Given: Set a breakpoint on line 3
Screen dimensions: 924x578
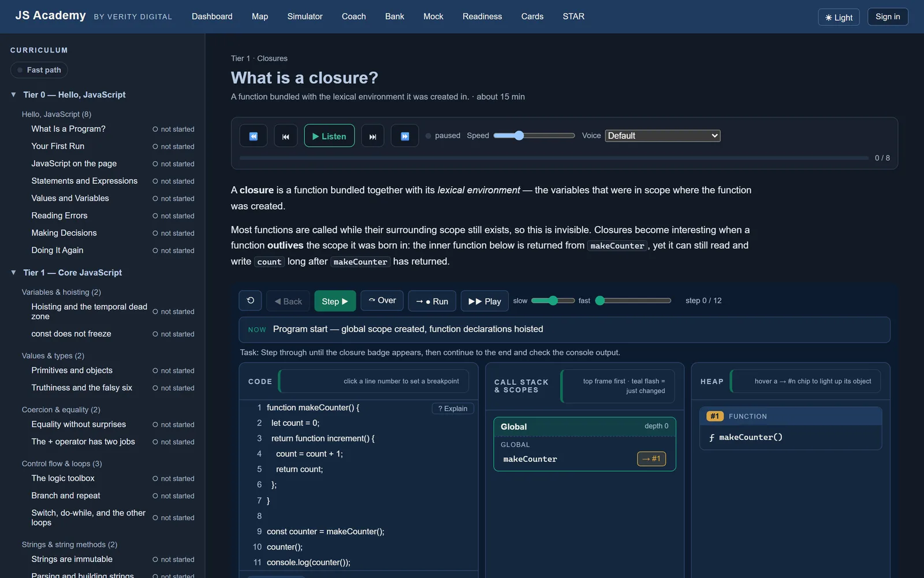Looking at the screenshot, I should point(259,438).
